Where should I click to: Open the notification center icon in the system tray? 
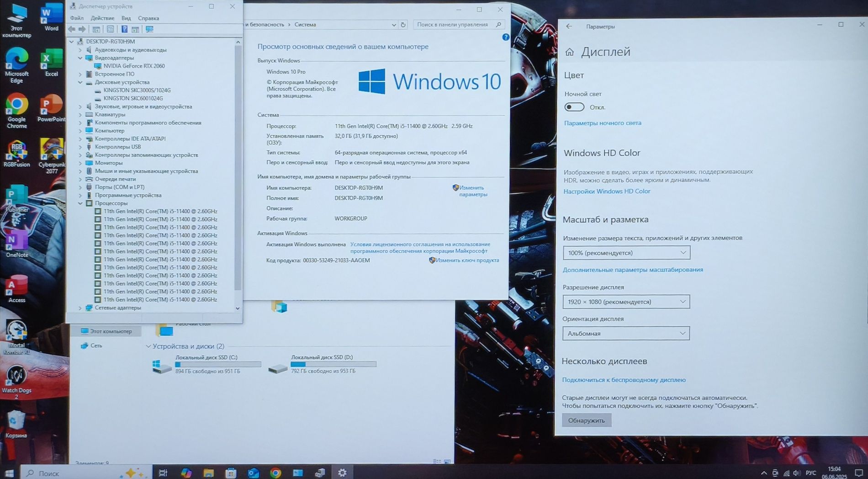pyautogui.click(x=859, y=473)
